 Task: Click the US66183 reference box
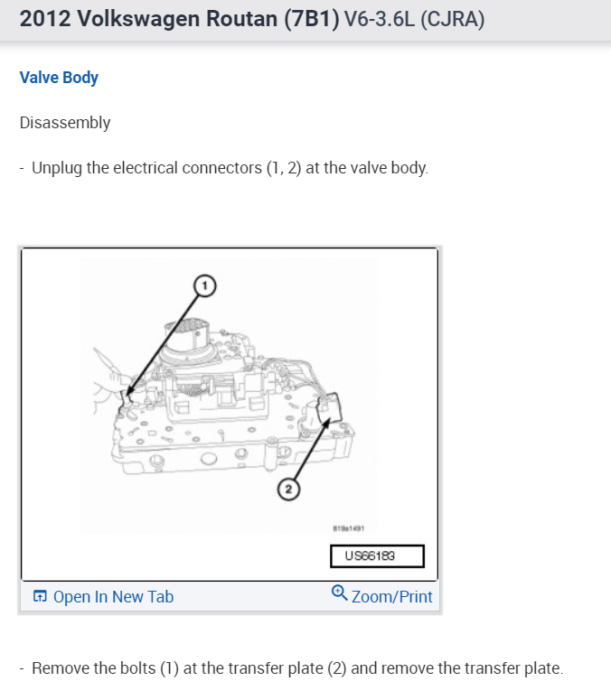(377, 555)
